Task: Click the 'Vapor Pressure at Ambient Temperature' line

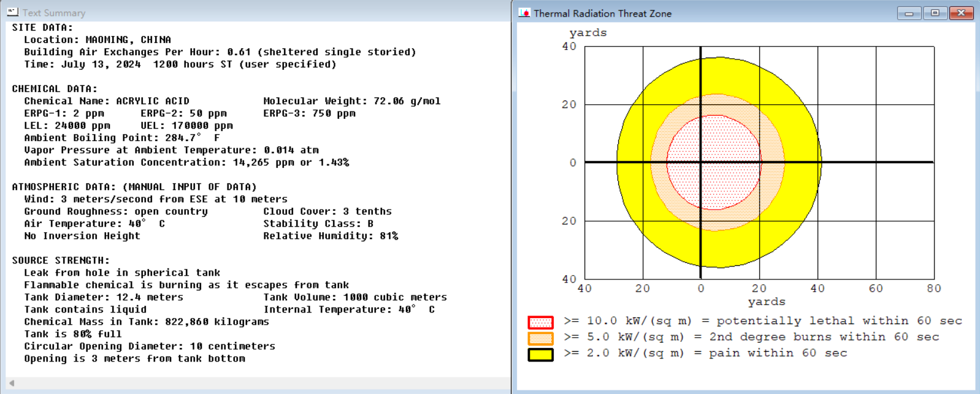Action: tap(171, 150)
